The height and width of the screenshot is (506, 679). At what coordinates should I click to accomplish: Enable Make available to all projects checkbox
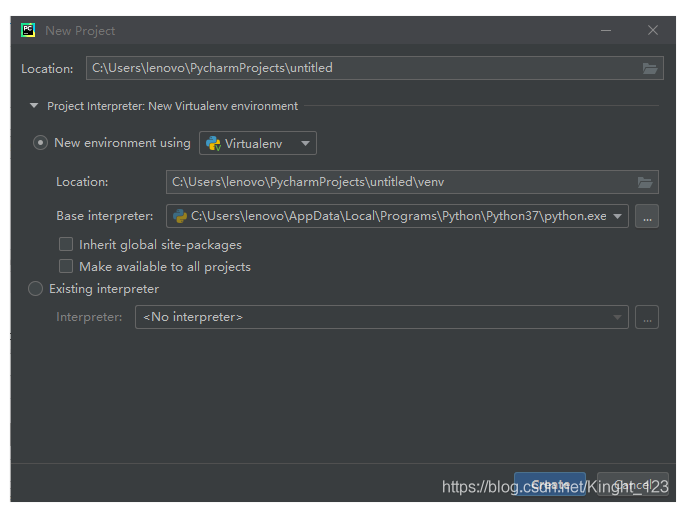click(x=66, y=266)
